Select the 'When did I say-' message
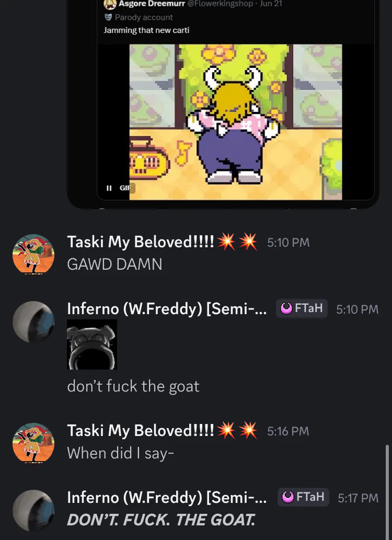392x540 pixels. (x=120, y=453)
